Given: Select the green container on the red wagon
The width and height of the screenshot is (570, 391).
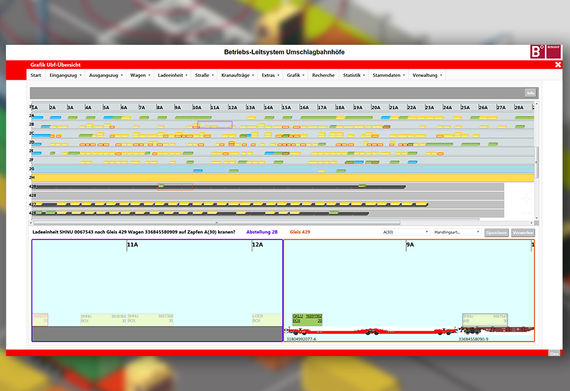Looking at the screenshot, I should click(x=307, y=319).
